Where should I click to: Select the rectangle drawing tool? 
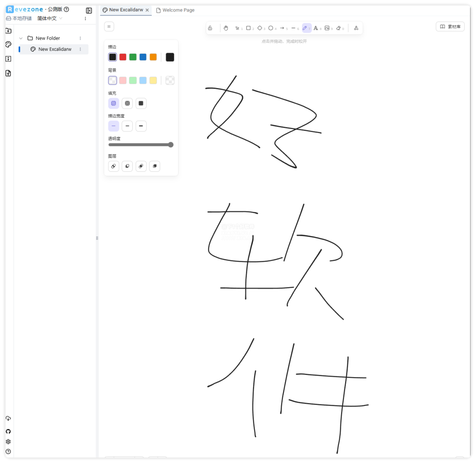click(249, 28)
